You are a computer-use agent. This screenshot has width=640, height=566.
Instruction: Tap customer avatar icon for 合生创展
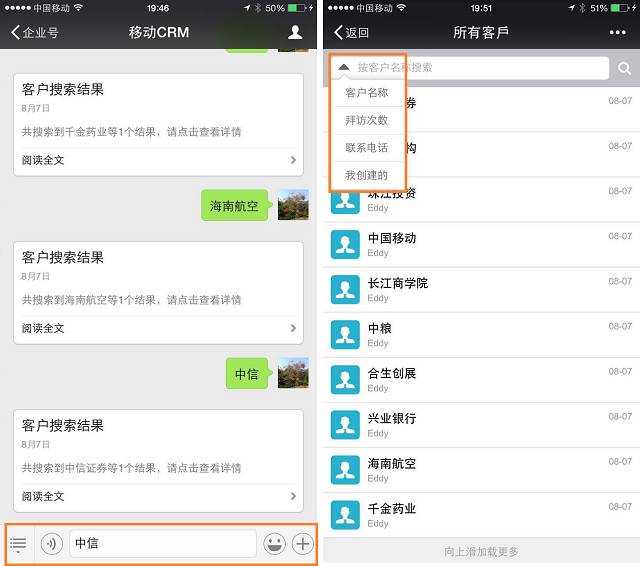(345, 380)
